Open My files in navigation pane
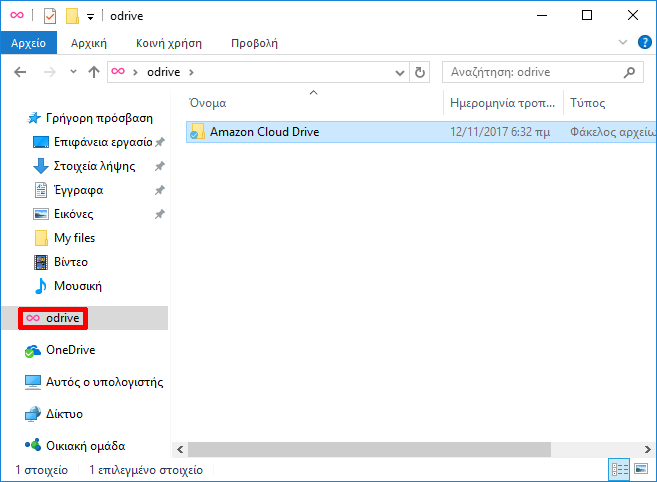This screenshot has width=657, height=482. click(74, 238)
